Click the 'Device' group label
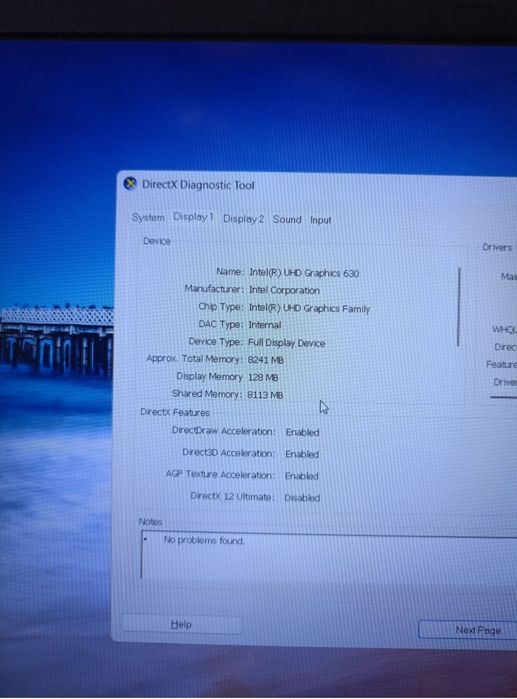The height and width of the screenshot is (699, 517). point(156,241)
